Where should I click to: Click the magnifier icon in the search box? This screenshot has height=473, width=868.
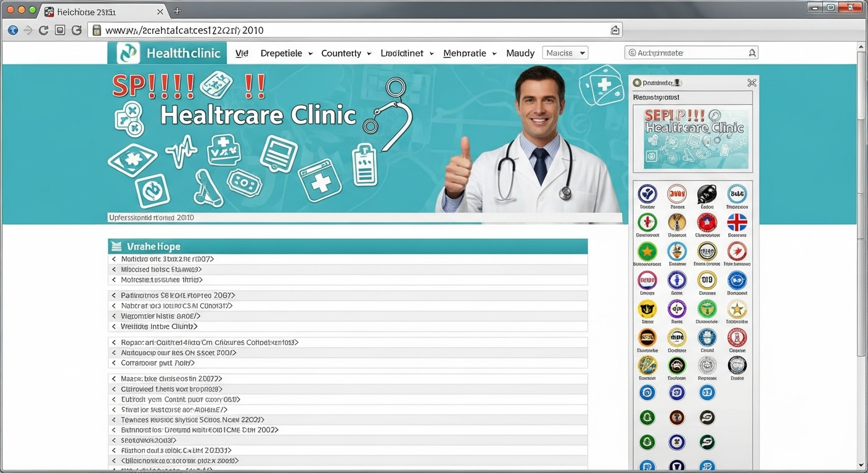click(x=751, y=54)
